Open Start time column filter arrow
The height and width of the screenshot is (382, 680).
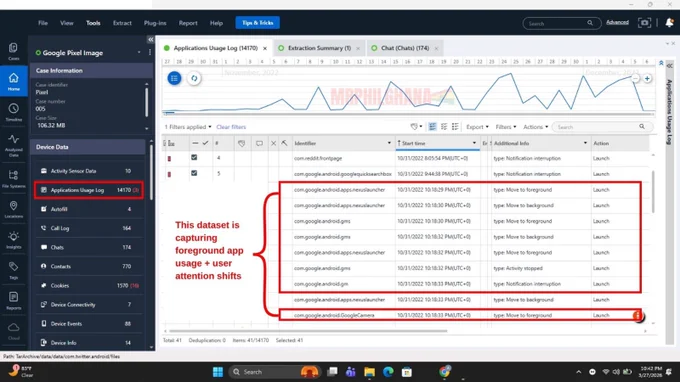click(x=474, y=143)
